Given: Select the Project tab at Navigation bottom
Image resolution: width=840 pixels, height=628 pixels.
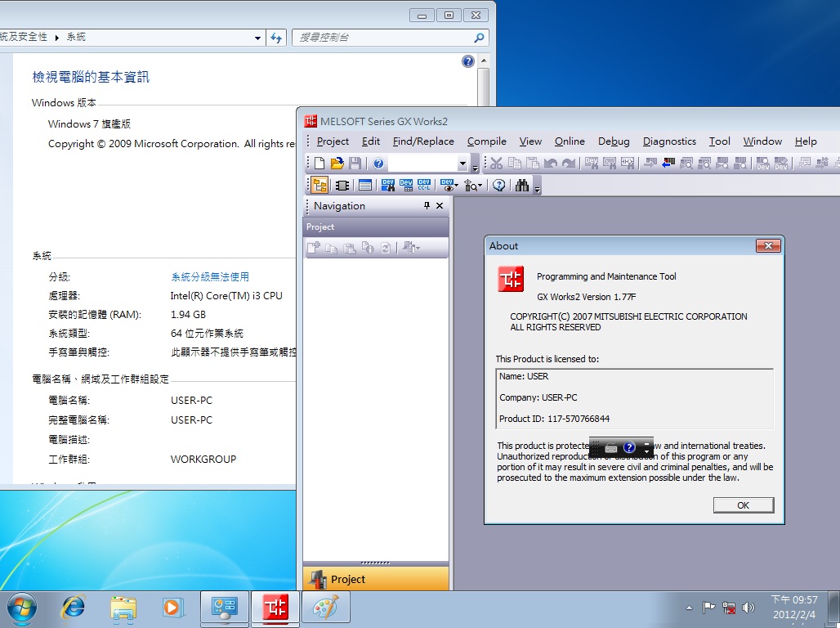Looking at the screenshot, I should [x=376, y=579].
